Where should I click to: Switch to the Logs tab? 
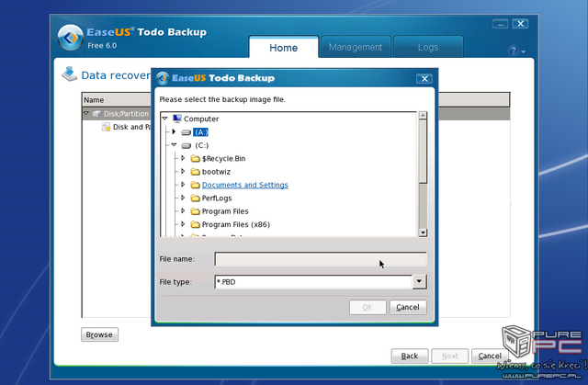(428, 47)
